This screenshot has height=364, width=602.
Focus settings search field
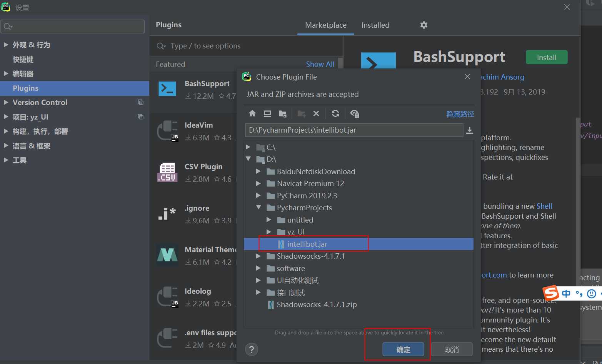pyautogui.click(x=73, y=27)
